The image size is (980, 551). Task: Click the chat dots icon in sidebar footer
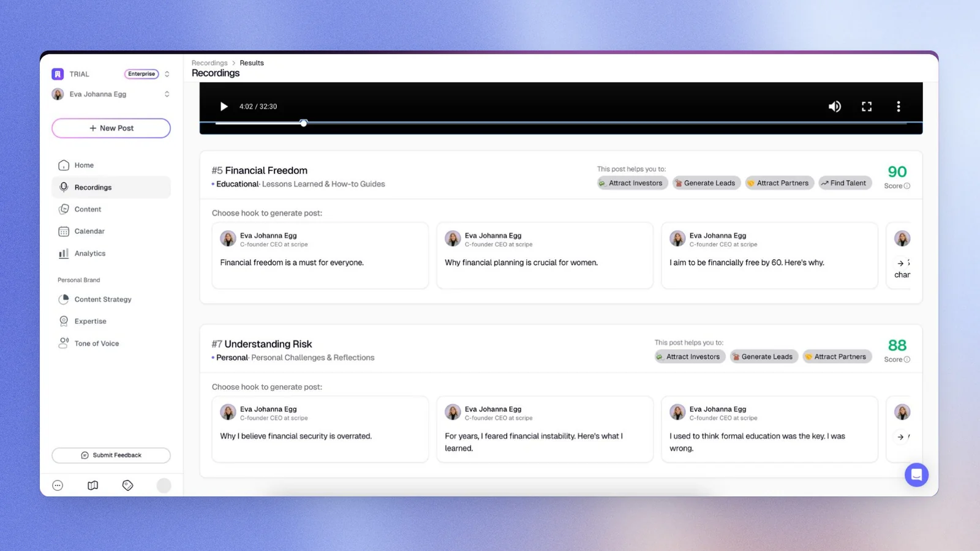pyautogui.click(x=58, y=485)
